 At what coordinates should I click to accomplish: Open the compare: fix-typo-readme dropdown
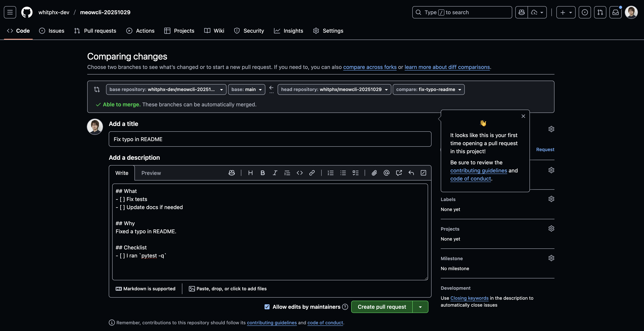tap(428, 89)
